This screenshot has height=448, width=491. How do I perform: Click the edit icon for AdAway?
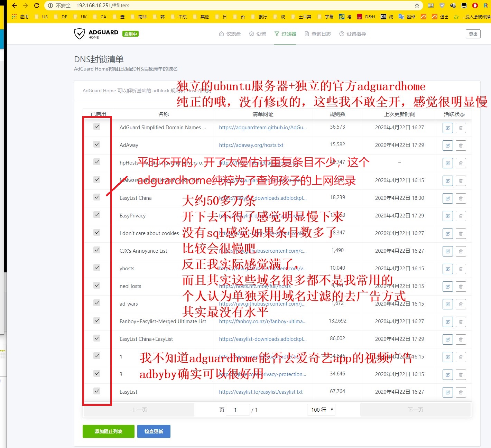[448, 146]
